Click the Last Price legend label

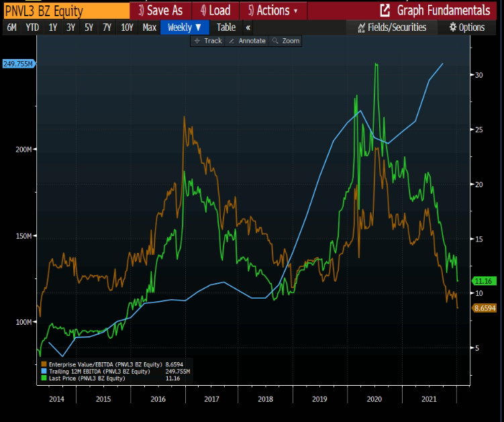coord(87,378)
